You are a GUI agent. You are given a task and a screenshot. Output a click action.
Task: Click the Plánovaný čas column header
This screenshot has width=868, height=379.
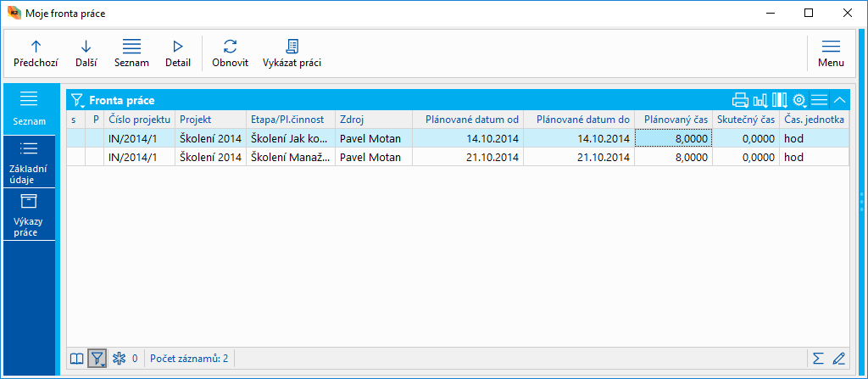673,120
